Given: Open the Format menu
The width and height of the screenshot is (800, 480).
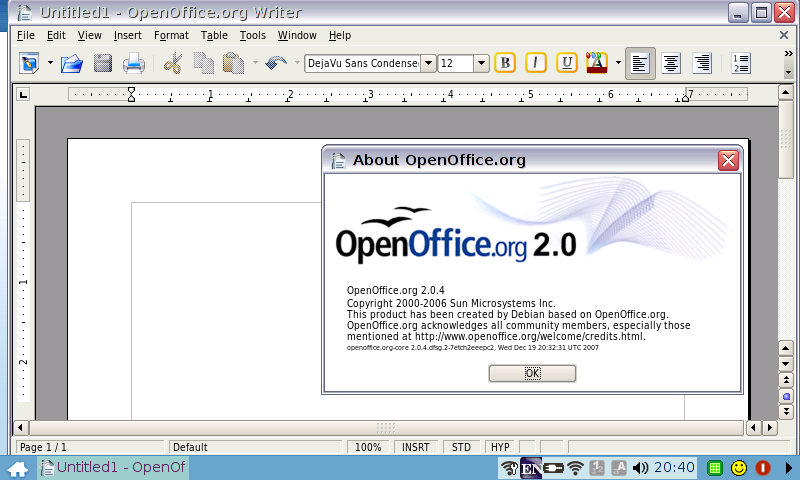Looking at the screenshot, I should (171, 35).
